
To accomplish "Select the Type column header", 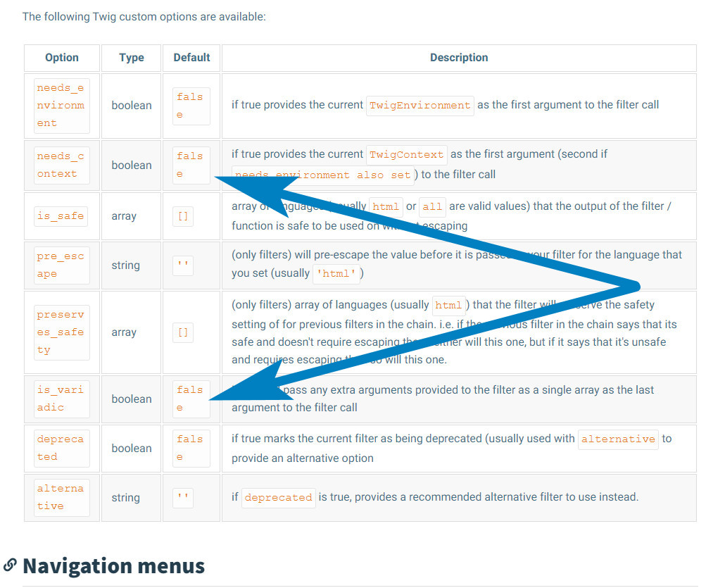I will pyautogui.click(x=132, y=58).
